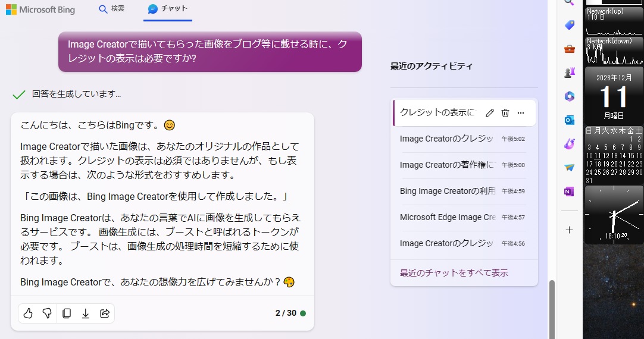This screenshot has height=339, width=644.
Task: Open the Bing Image Creatorの利用 chat
Action: click(463, 192)
